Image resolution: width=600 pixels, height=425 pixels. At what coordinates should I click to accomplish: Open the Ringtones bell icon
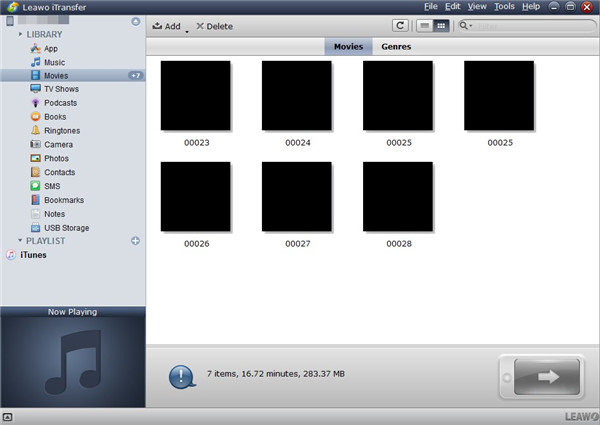(x=35, y=130)
